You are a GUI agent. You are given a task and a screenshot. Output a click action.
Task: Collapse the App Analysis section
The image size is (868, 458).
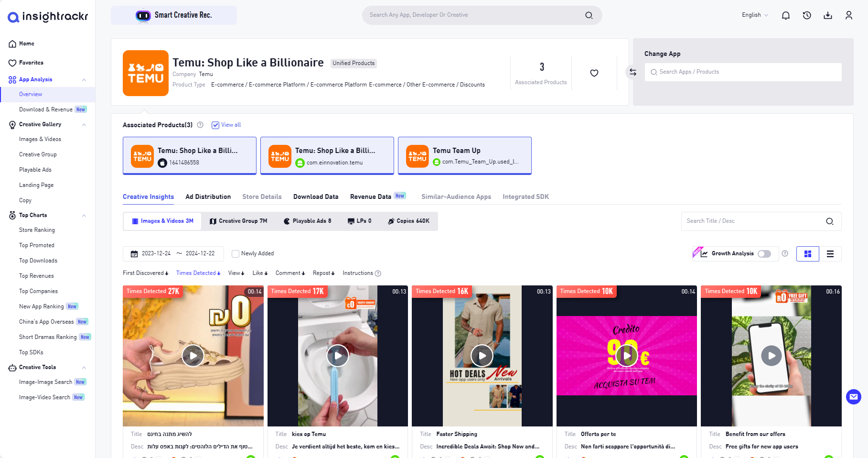[x=84, y=80]
